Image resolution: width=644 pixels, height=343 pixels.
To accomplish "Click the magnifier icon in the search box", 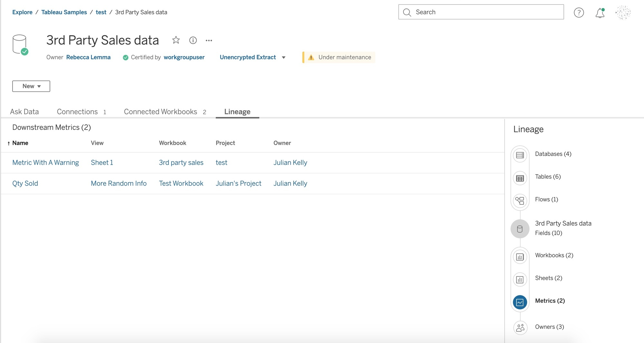I will (x=407, y=12).
